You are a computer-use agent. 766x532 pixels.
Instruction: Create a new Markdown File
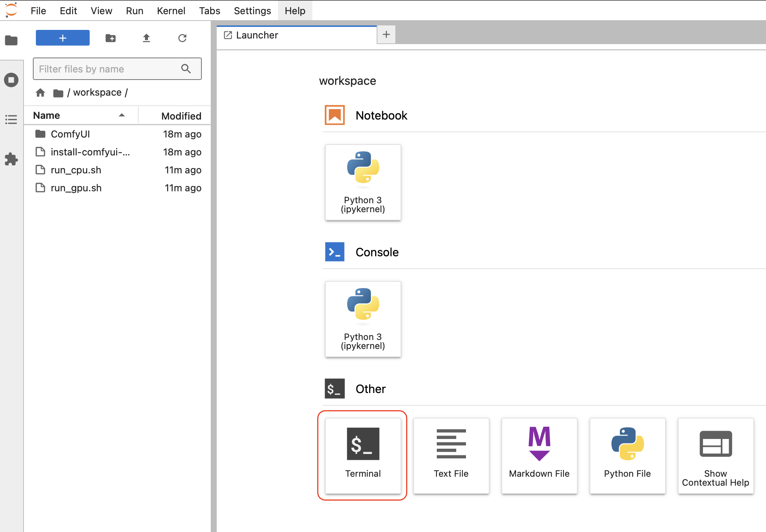pos(539,455)
